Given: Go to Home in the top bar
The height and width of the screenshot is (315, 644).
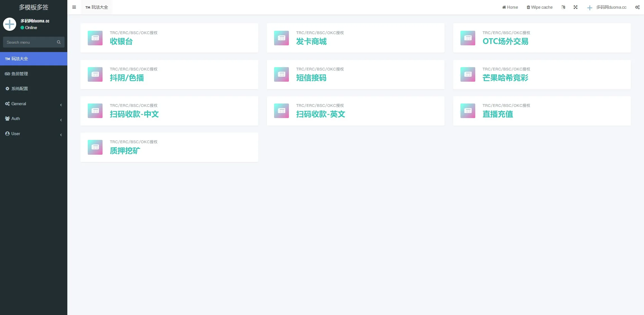Looking at the screenshot, I should pyautogui.click(x=510, y=7).
